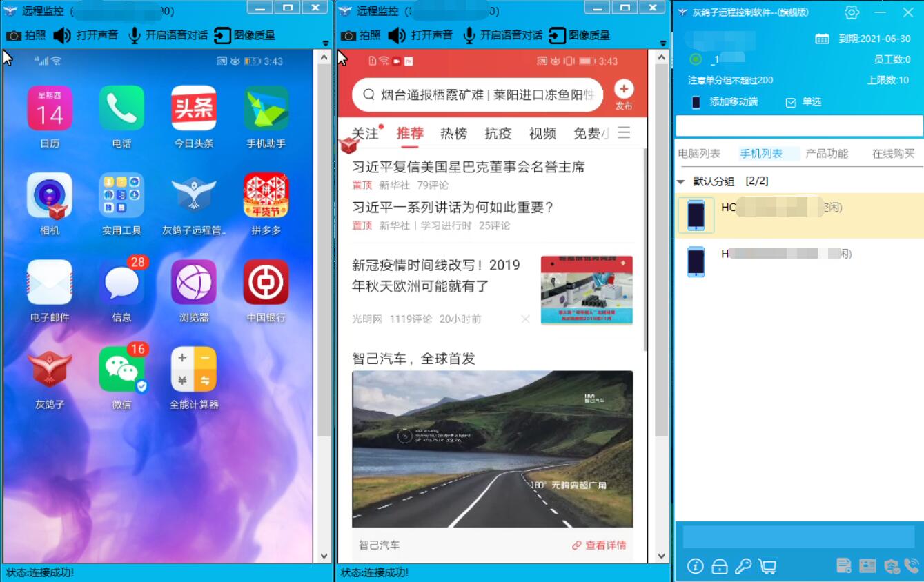924x582 pixels.
Task: Open the Bank of China app
Action: pyautogui.click(x=266, y=282)
